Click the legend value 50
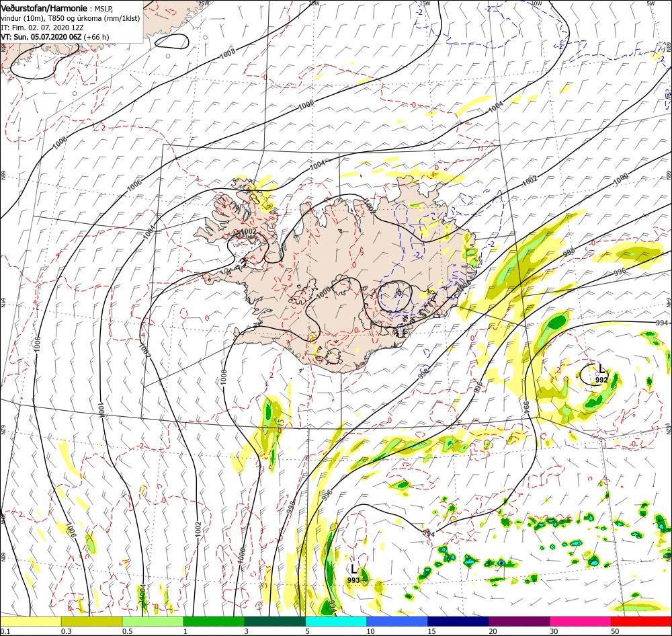 pyautogui.click(x=615, y=631)
